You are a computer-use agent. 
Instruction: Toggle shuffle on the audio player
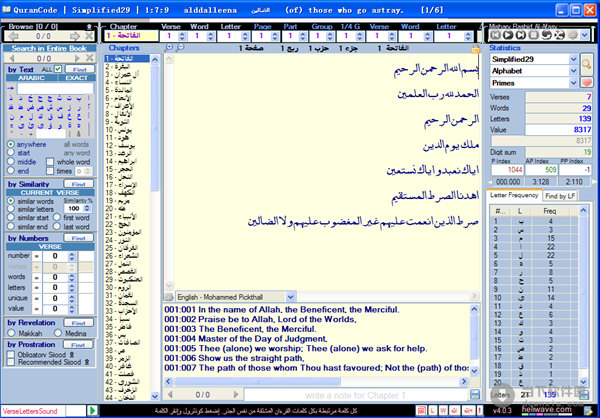click(559, 35)
